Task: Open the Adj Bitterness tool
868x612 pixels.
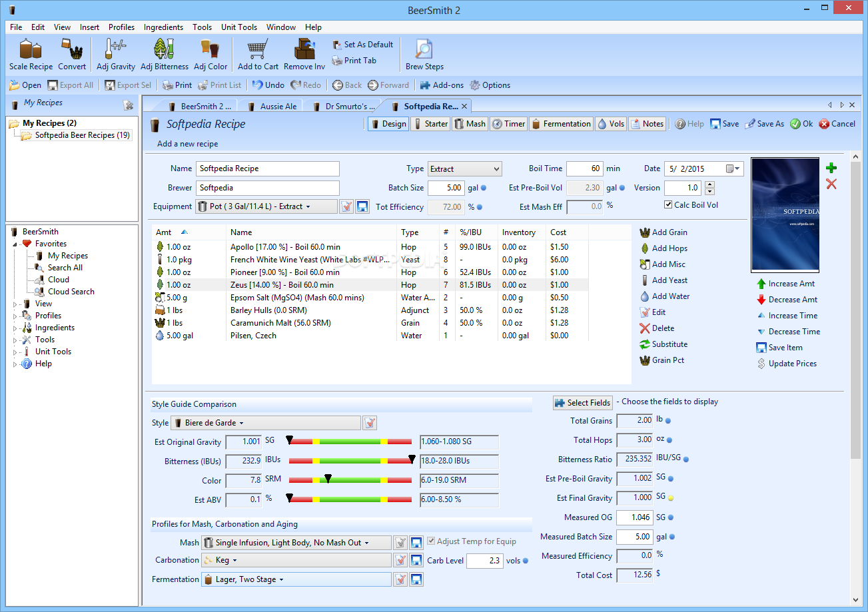Action: [165, 54]
